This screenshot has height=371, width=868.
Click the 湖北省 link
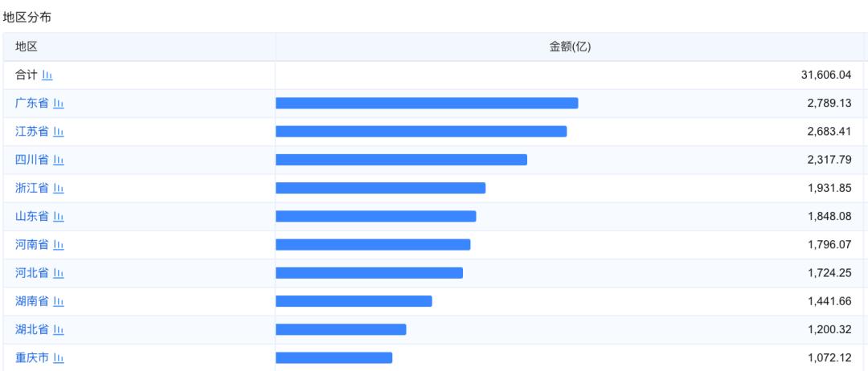pyautogui.click(x=32, y=330)
